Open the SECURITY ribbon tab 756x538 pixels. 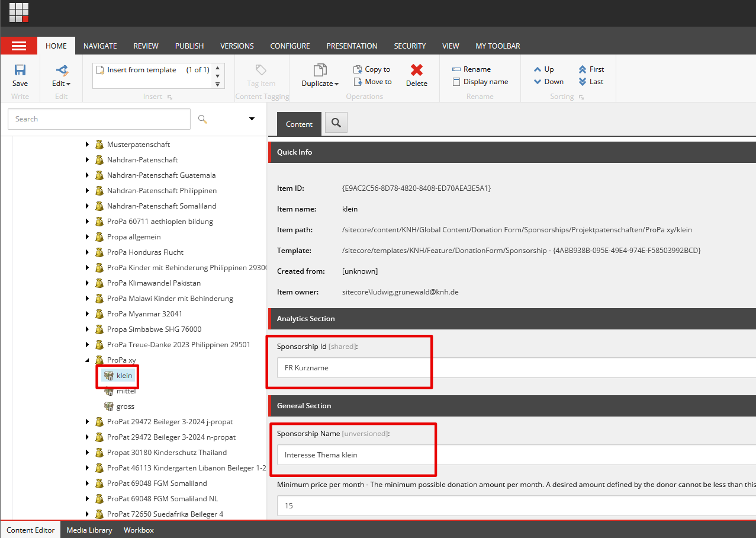pos(410,46)
